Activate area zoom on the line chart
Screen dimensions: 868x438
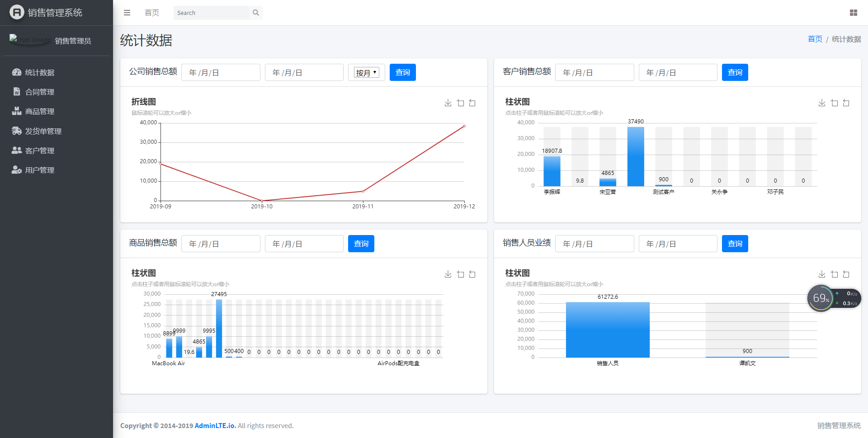click(x=460, y=103)
